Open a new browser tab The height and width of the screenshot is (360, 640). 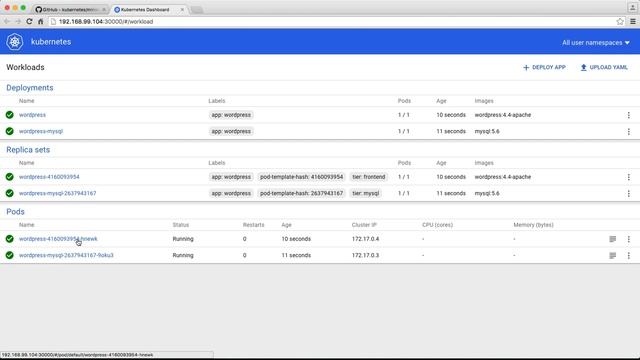tap(197, 10)
